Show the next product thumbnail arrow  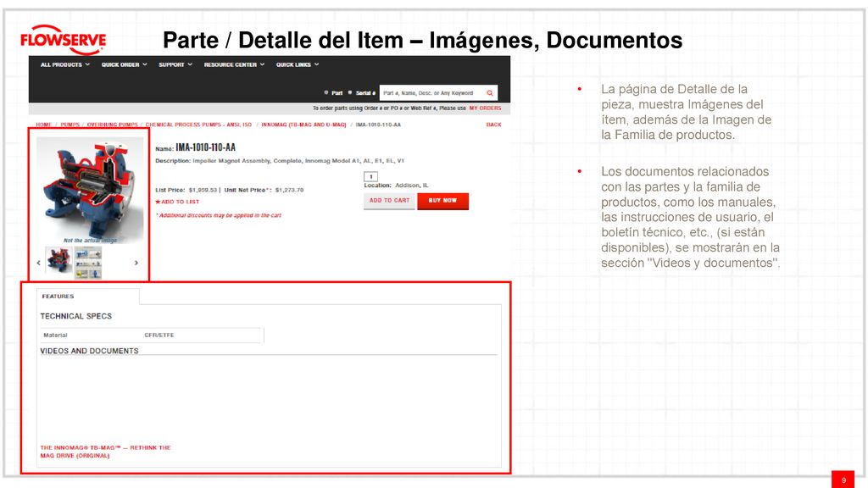coord(136,263)
